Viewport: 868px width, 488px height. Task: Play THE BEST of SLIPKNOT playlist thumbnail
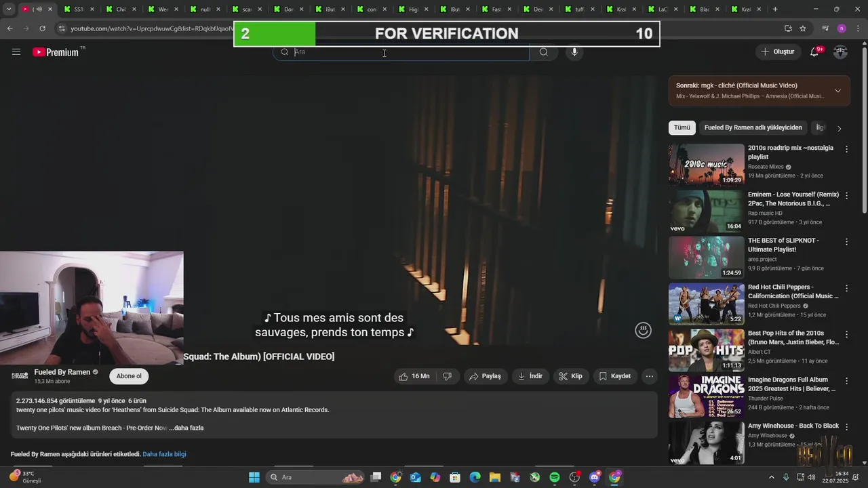pos(707,258)
